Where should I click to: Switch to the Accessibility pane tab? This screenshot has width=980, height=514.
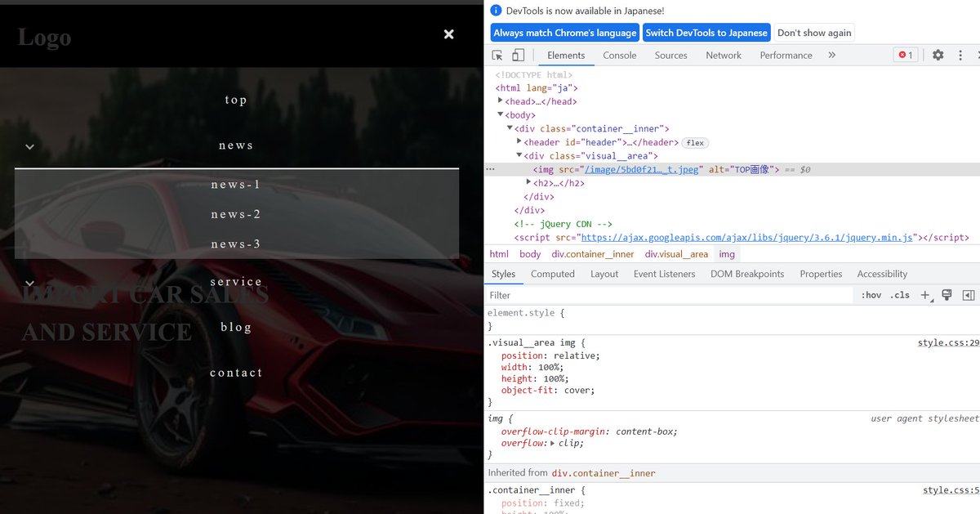[882, 274]
